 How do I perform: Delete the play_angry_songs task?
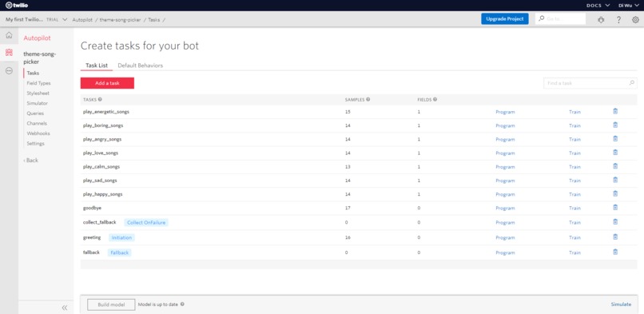pyautogui.click(x=615, y=139)
